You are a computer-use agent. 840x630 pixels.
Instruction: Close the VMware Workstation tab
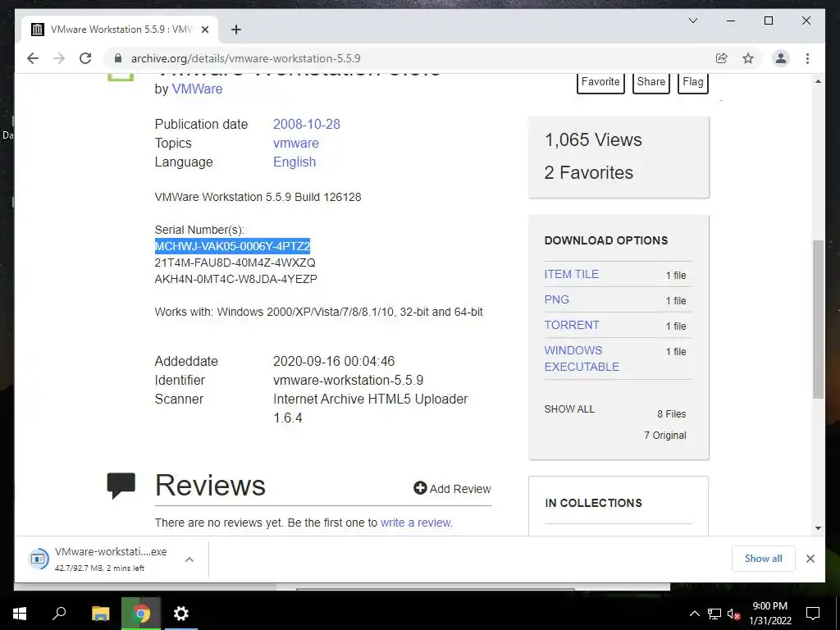[x=204, y=30]
